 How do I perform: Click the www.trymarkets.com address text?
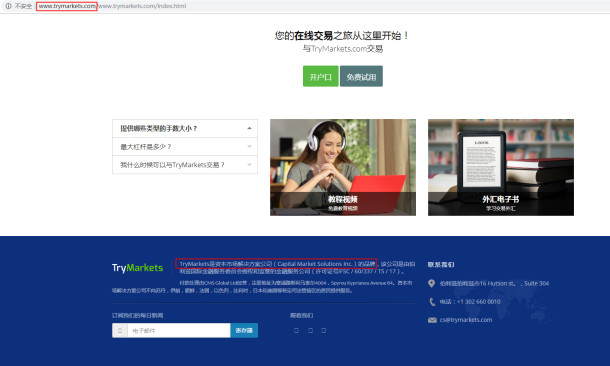point(67,6)
